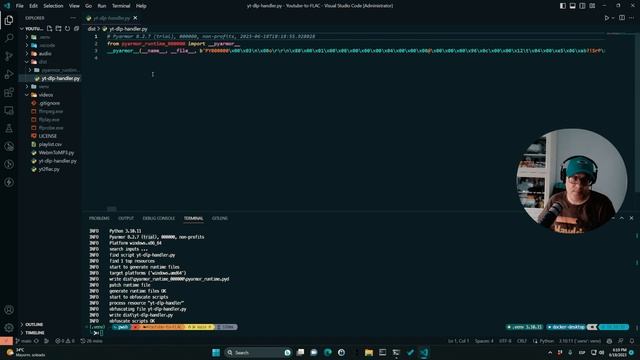640x360 pixels.
Task: Toggle primary sidebar layout icon
Action: tap(563, 6)
